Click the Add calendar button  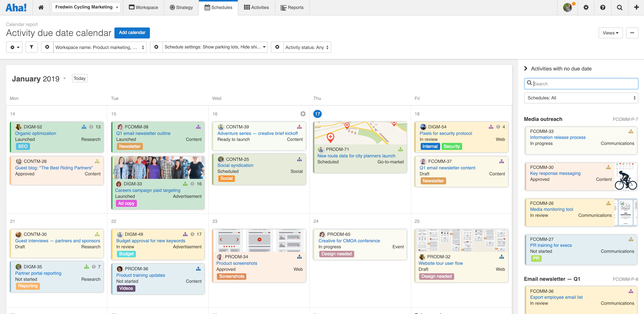(132, 32)
